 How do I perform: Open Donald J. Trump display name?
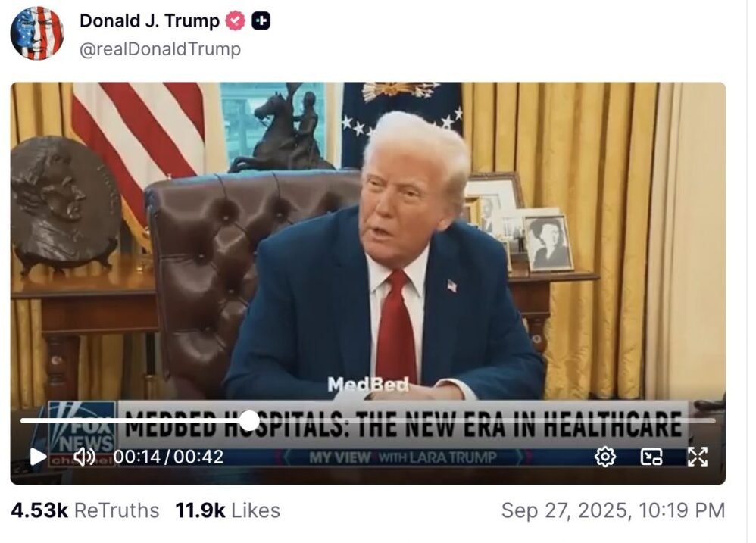coord(149,20)
